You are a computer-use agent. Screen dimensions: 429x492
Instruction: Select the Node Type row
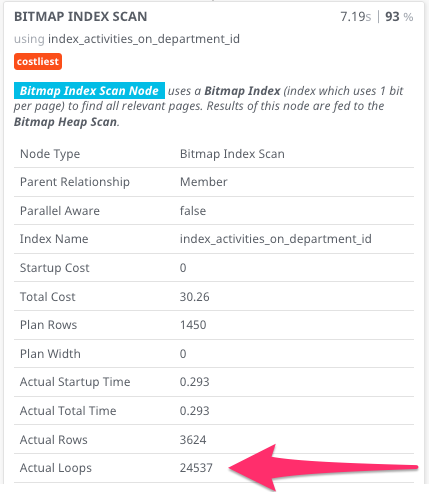pos(214,154)
